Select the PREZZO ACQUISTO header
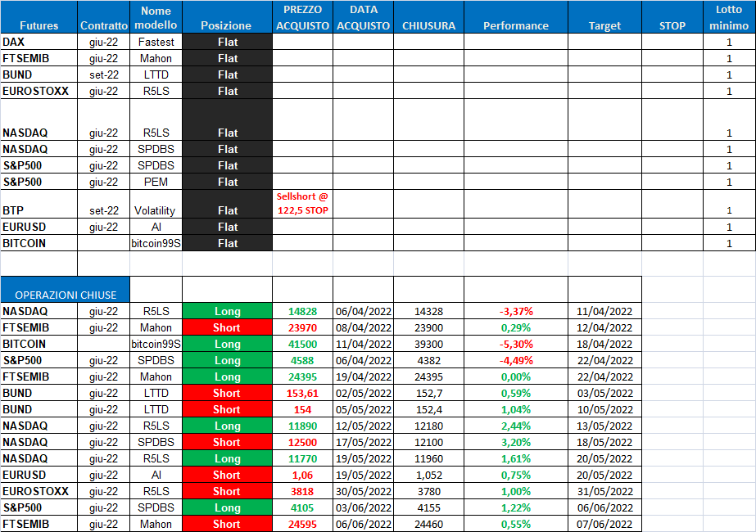 (303, 18)
